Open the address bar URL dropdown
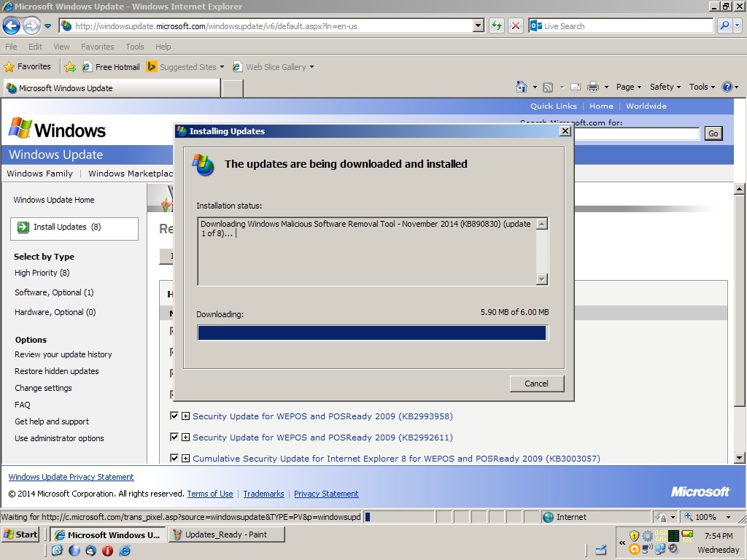The width and height of the screenshot is (747, 560). coord(479,26)
